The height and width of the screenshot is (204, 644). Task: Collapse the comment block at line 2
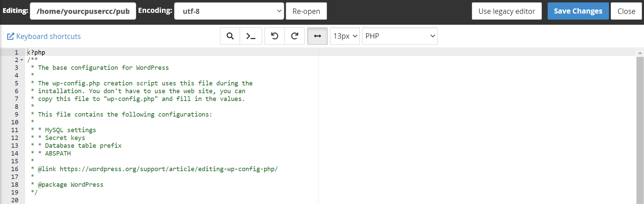pos(22,60)
